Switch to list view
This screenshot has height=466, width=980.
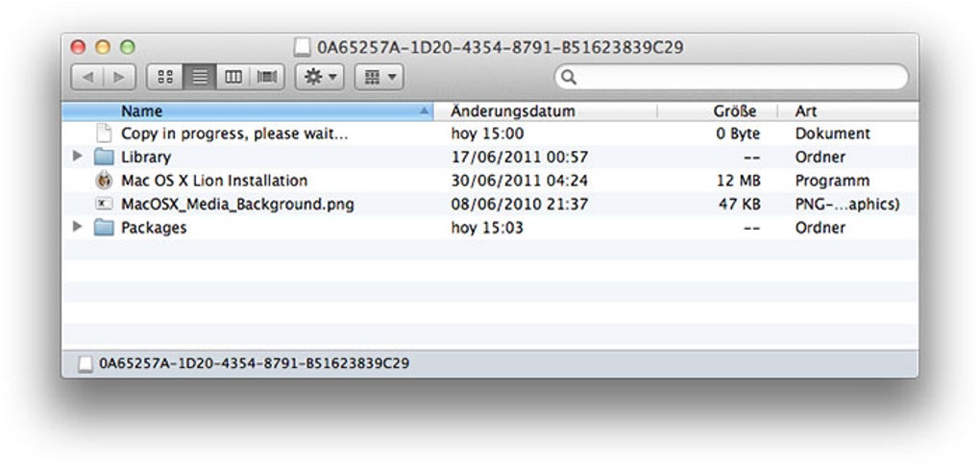click(200, 77)
